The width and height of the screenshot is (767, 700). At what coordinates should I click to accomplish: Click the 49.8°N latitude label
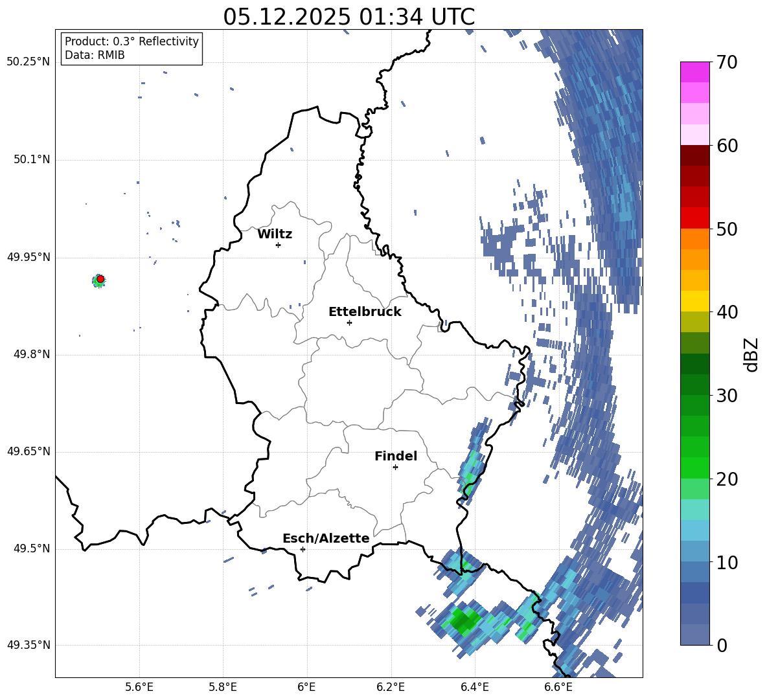pos(31,354)
